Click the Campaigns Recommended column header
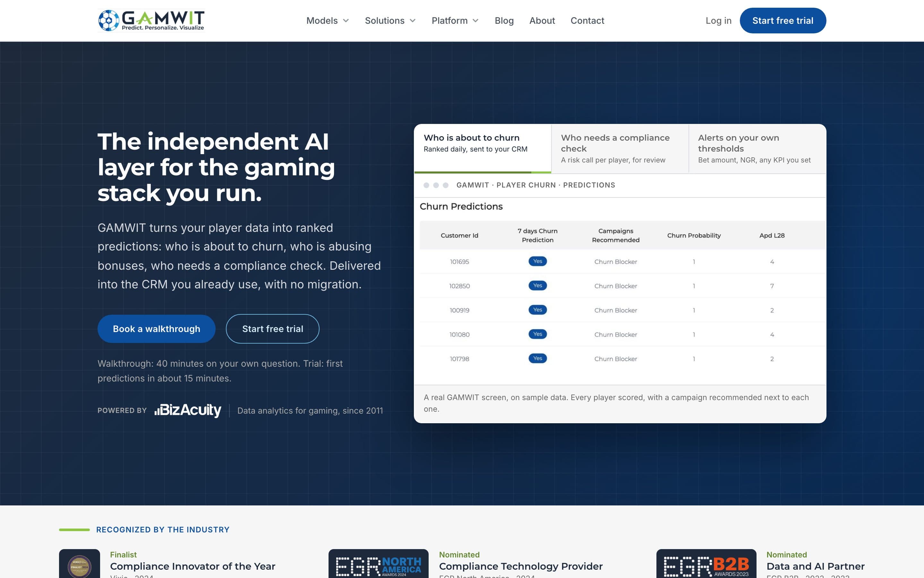The height and width of the screenshot is (578, 924). (x=615, y=235)
